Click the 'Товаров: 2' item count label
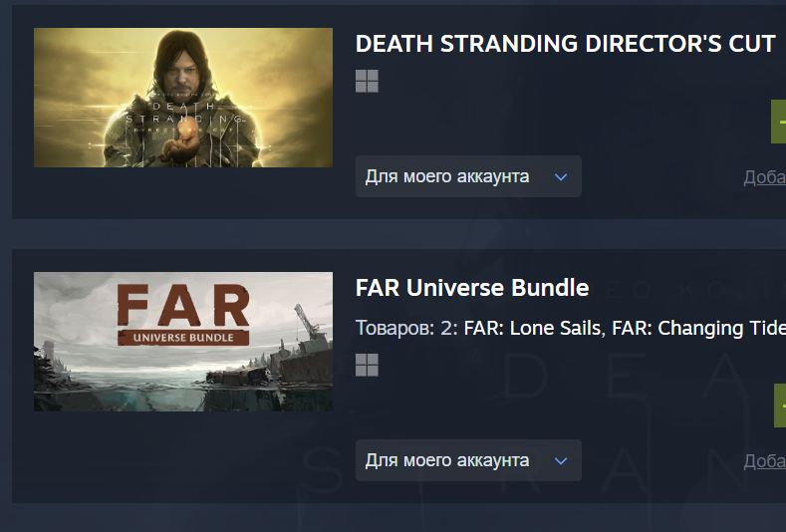This screenshot has width=786, height=532. [x=406, y=328]
